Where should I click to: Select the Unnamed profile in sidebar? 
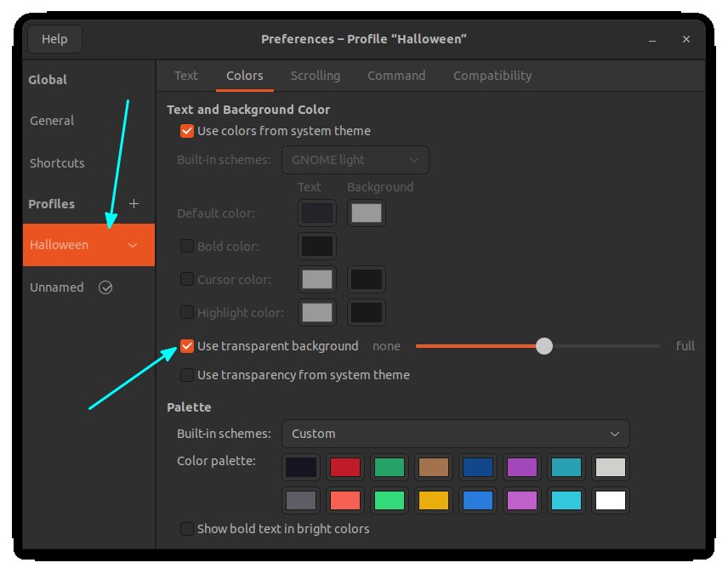(57, 287)
